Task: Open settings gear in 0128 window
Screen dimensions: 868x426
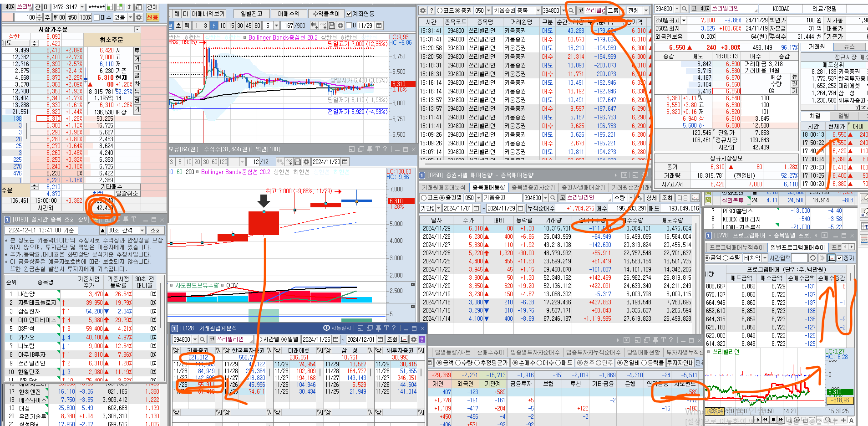Action: (413, 339)
